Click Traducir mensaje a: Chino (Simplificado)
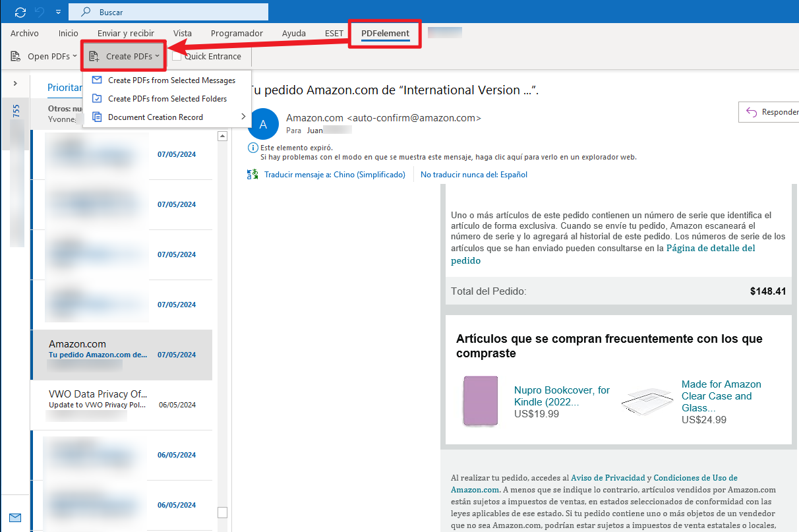Screen dimensions: 799x532 click(x=335, y=175)
